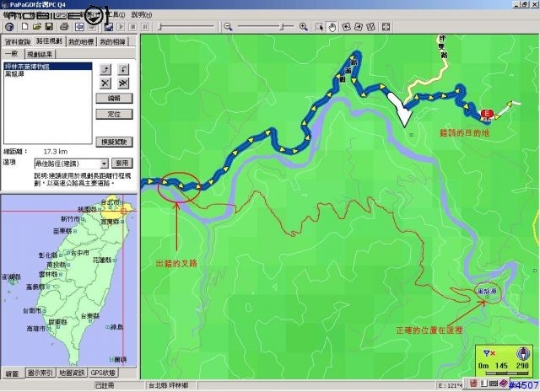This screenshot has height=392, width=540.
Task: Click the 定位 button
Action: 114,114
